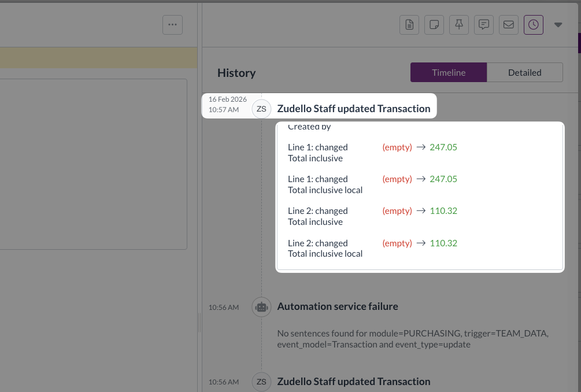Screen dimensions: 581x392
Task: Click the pin icon in toolbar
Action: pos(459,25)
